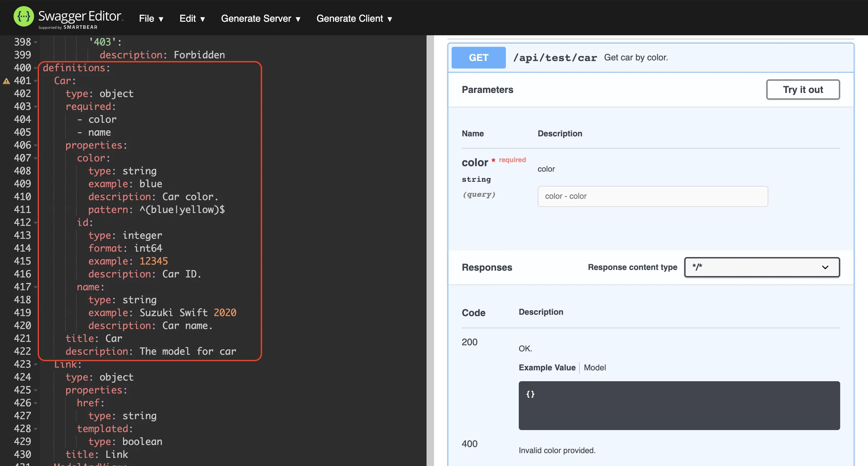The image size is (868, 466).
Task: Fold the properties section at line 406
Action: 36,145
